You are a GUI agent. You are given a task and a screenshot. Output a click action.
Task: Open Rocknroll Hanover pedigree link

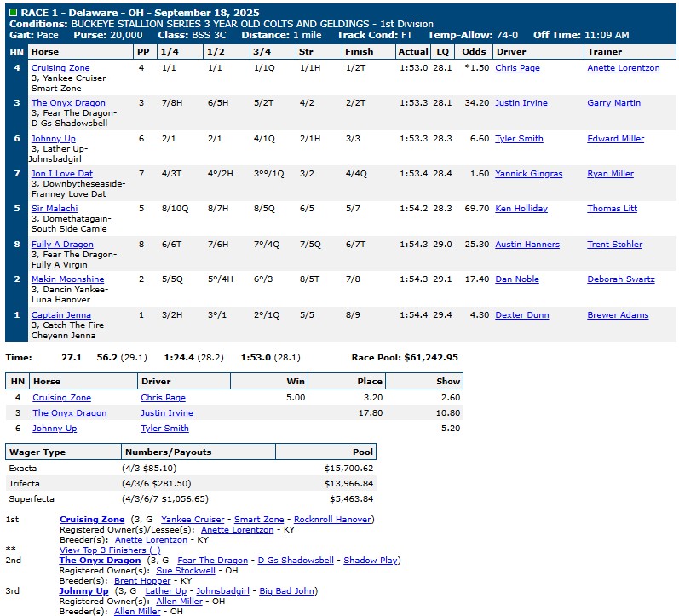point(333,520)
